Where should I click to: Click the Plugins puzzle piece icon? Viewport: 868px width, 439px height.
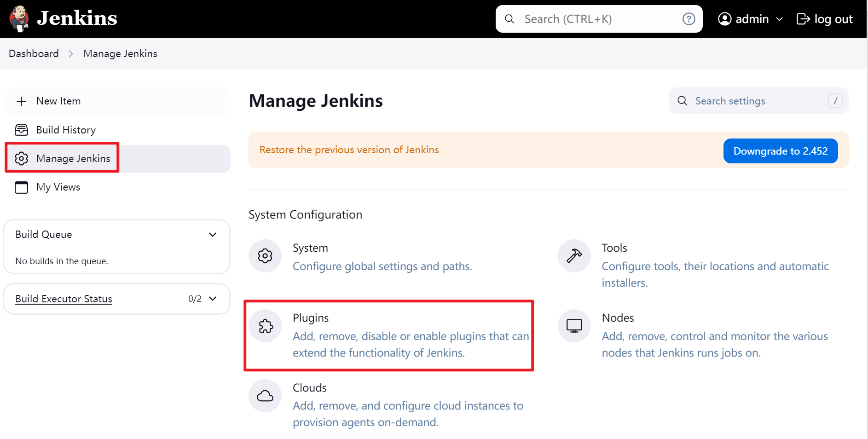[x=265, y=326]
